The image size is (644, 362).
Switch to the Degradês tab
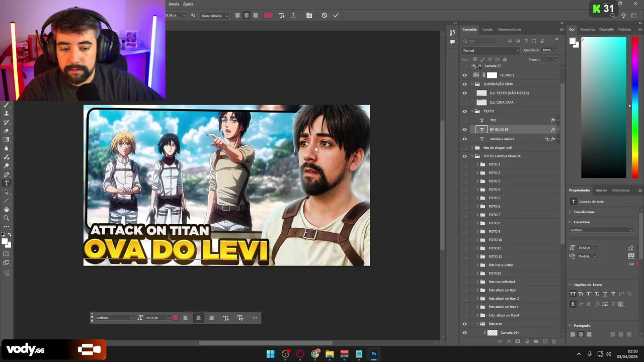(x=607, y=29)
